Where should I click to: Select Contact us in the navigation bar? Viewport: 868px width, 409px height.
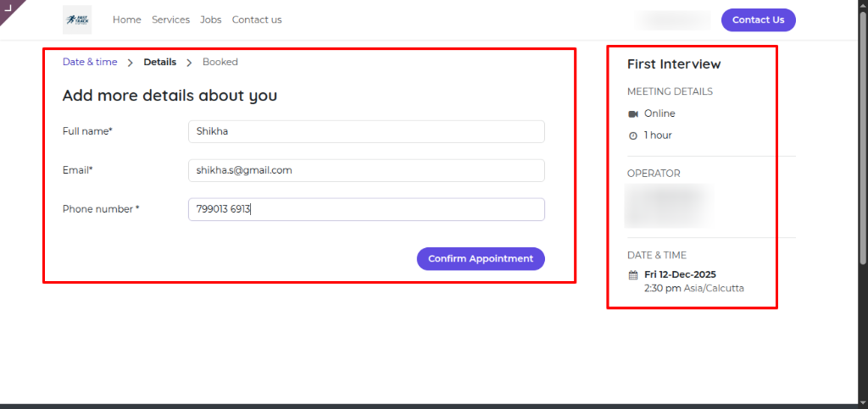coord(257,19)
